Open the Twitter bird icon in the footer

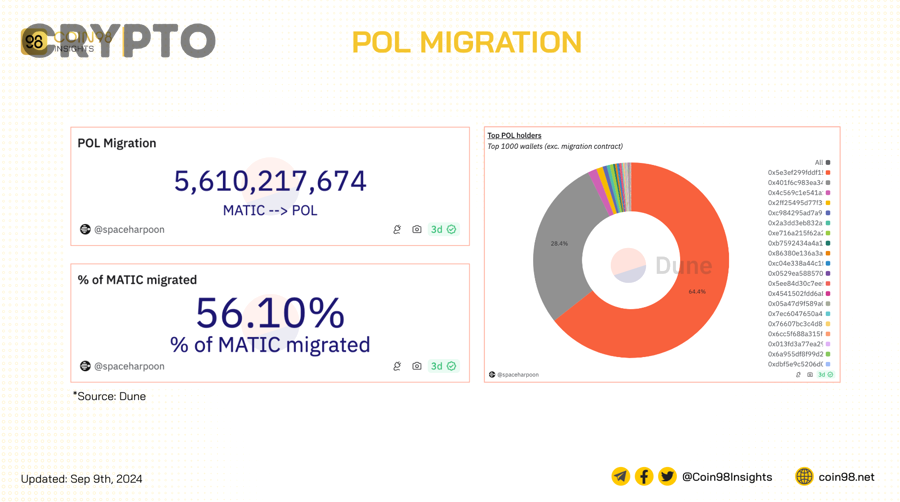point(667,476)
